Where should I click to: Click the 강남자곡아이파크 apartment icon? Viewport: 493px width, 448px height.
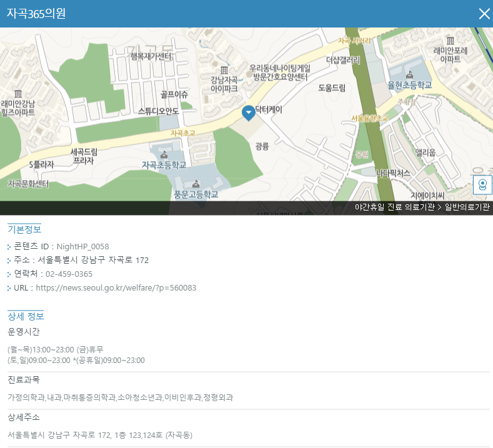pos(224,70)
